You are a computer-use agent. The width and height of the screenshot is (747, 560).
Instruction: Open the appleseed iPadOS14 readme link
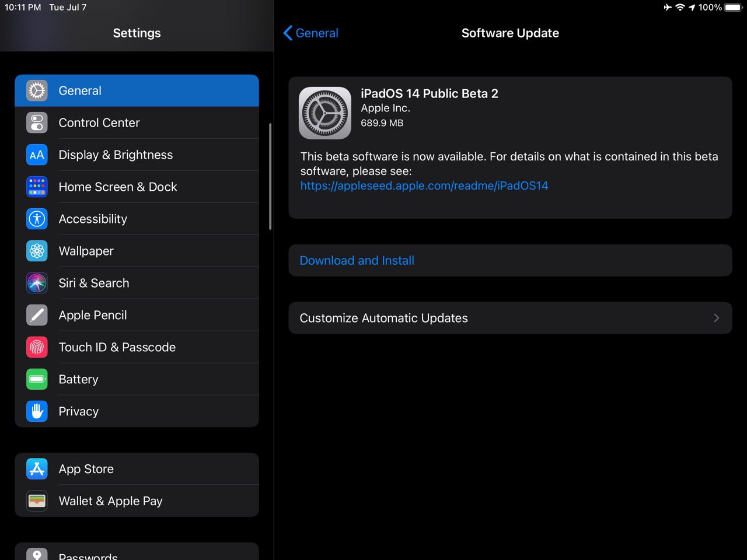coord(424,185)
